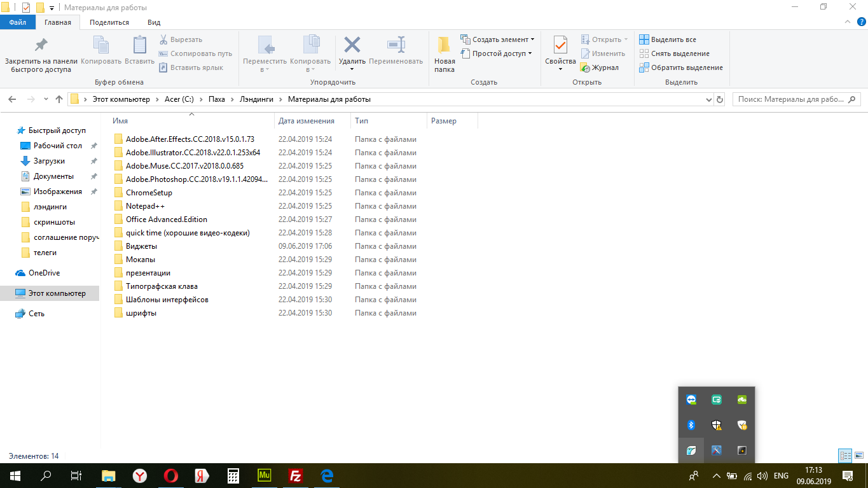Click Снять выделение to deselect
868x488 pixels.
tap(674, 53)
